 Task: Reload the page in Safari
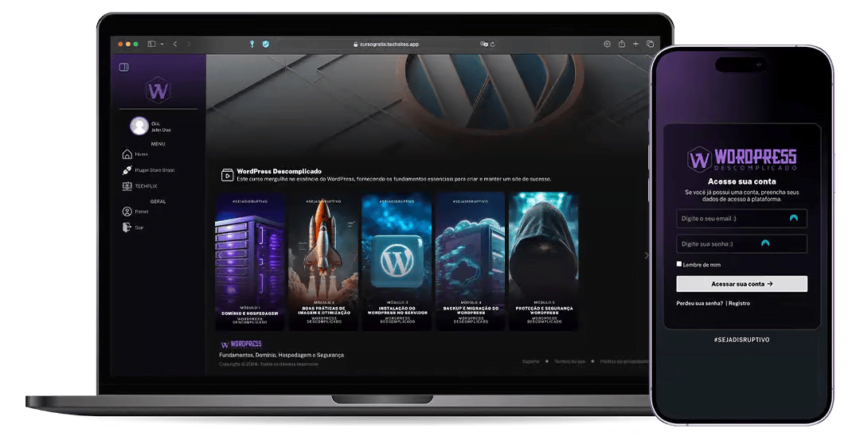click(x=492, y=44)
